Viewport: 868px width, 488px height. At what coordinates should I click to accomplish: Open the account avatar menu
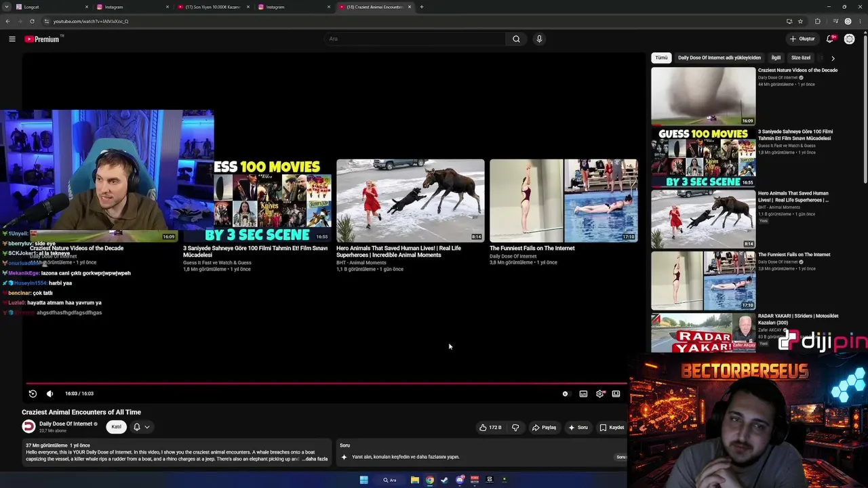849,39
